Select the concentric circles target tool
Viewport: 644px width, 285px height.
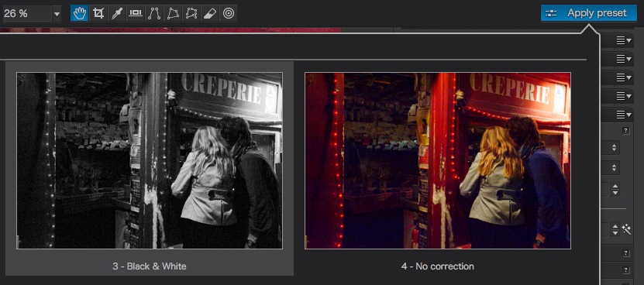tap(229, 13)
